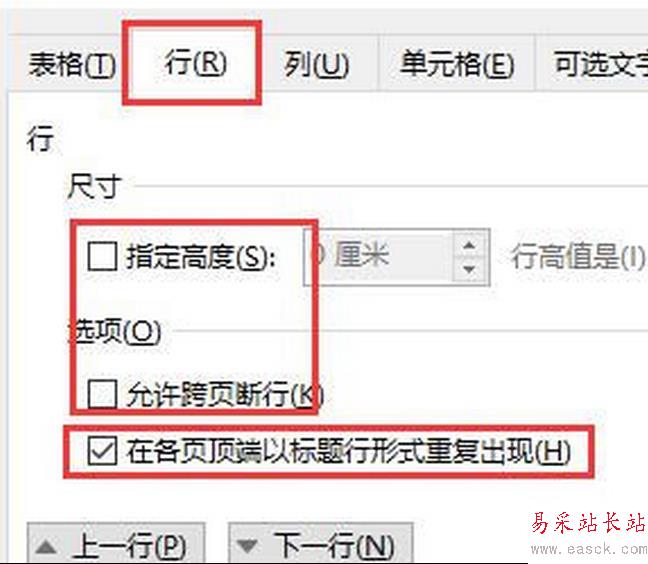The width and height of the screenshot is (648, 564).
Task: Click the 上一行(P) button
Action: [x=116, y=543]
